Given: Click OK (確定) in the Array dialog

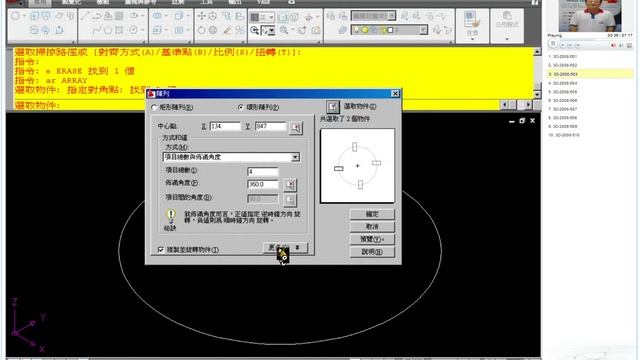Looking at the screenshot, I should (372, 214).
